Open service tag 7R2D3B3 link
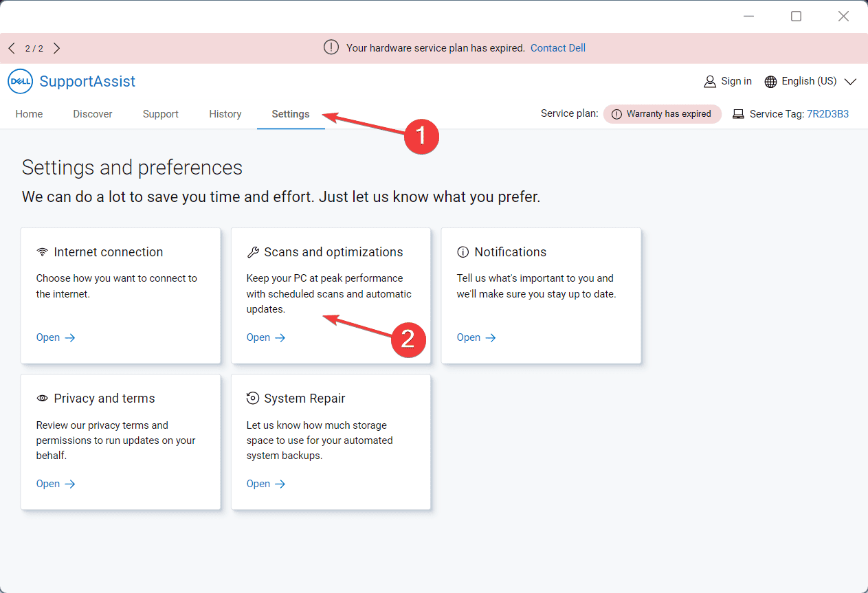This screenshot has height=593, width=868. (828, 114)
